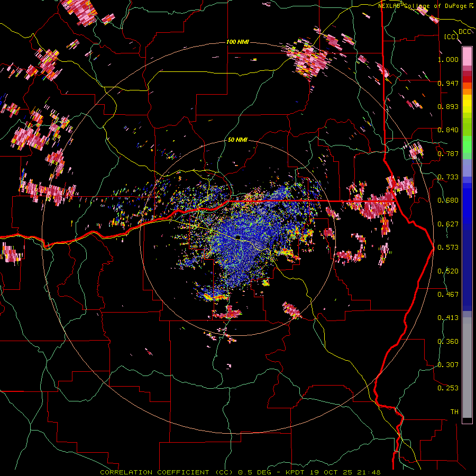Click the 0.733 legend value
Image resolution: width=476 pixels, height=476 pixels.
448,177
